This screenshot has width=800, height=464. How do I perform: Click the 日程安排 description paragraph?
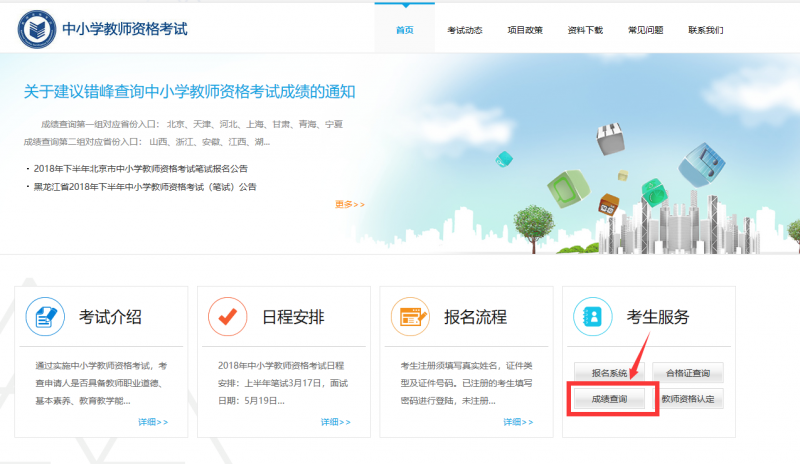coord(283,383)
